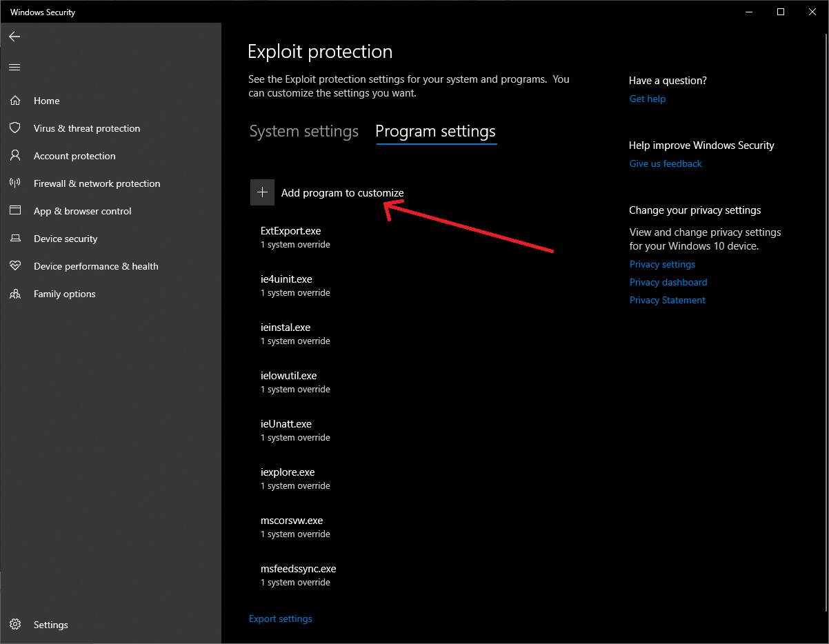
Task: Select the Program settings tab
Action: [435, 131]
